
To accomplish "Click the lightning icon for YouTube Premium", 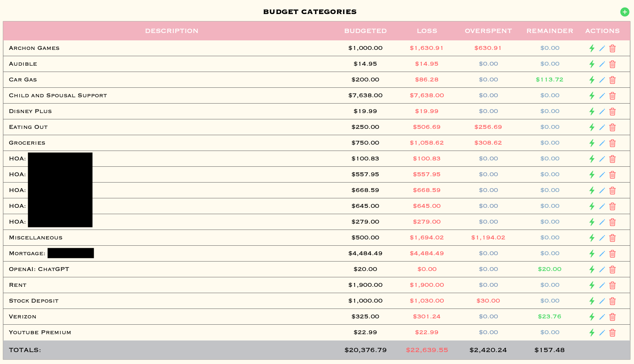I will [x=592, y=333].
